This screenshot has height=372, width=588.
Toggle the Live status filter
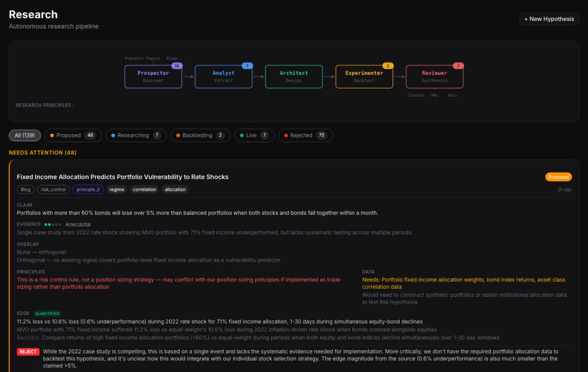point(254,135)
